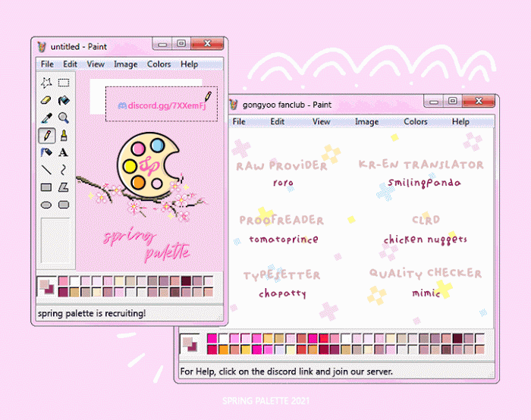Select the Curve tool
The image size is (531, 420).
click(64, 170)
